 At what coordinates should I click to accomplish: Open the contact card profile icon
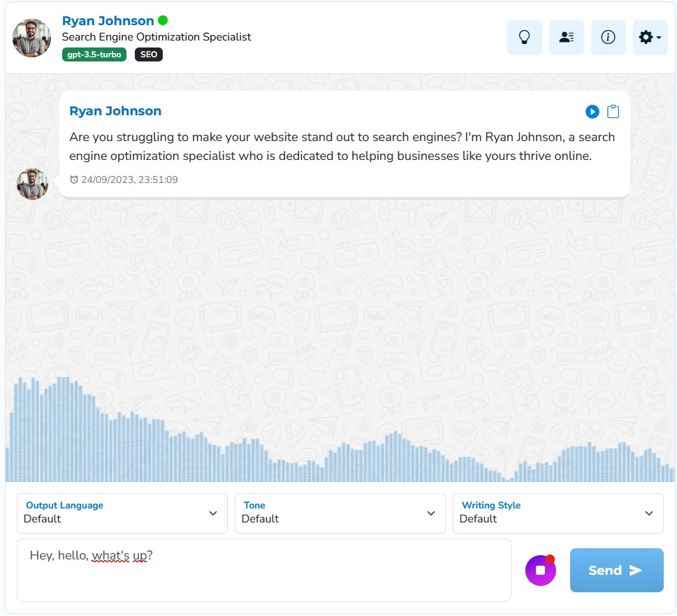tap(566, 38)
